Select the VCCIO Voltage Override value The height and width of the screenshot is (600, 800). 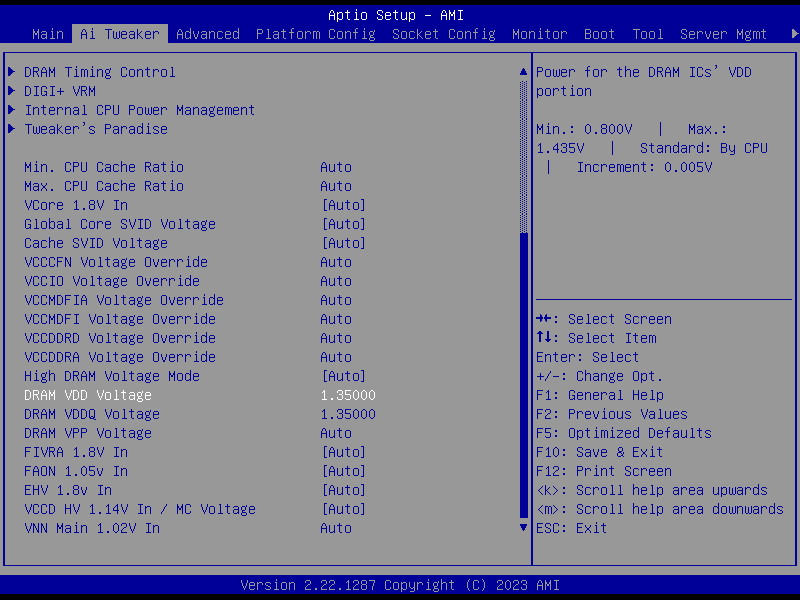pyautogui.click(x=336, y=281)
